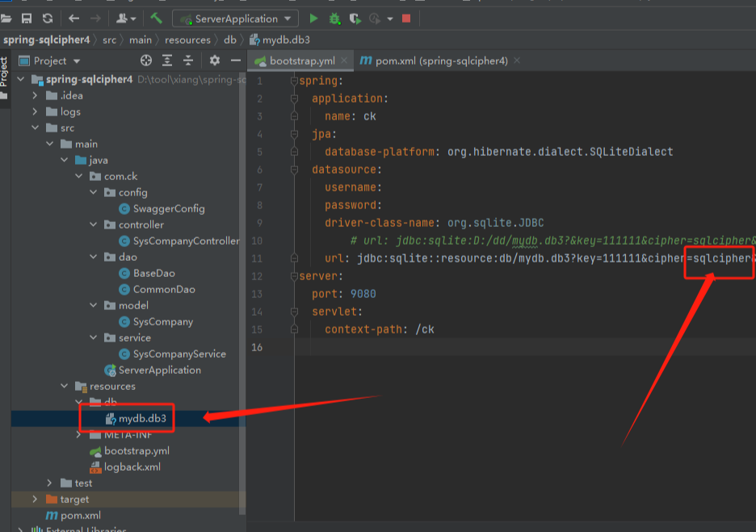Collapse the config package

click(x=93, y=192)
